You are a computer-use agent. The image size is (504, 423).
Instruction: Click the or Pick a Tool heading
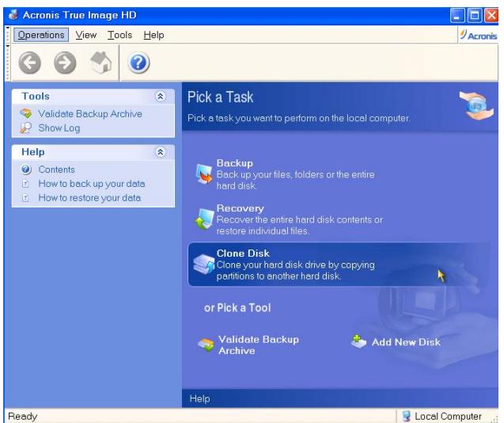coord(237,308)
